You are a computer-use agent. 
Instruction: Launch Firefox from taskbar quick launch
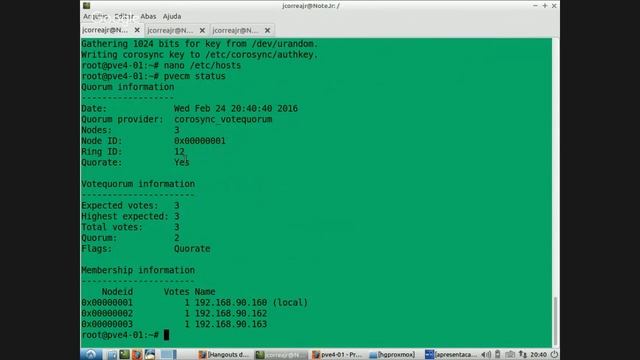[137, 354]
